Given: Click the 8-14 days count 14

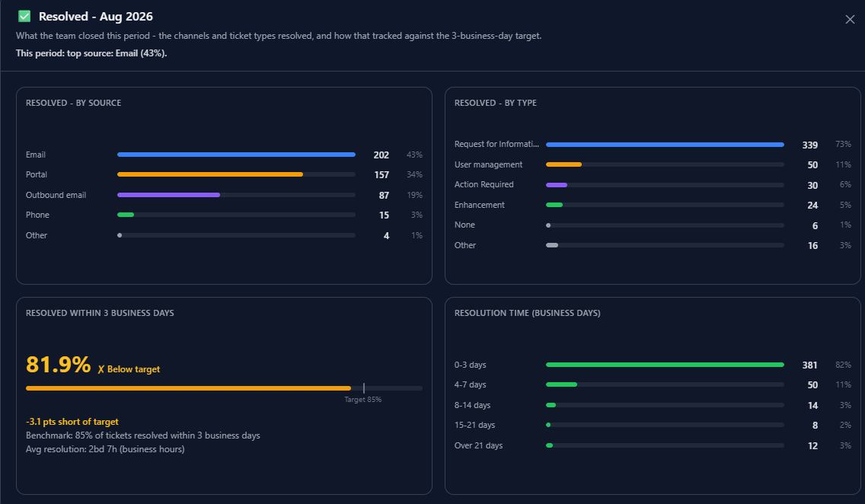Looking at the screenshot, I should pyautogui.click(x=812, y=406).
